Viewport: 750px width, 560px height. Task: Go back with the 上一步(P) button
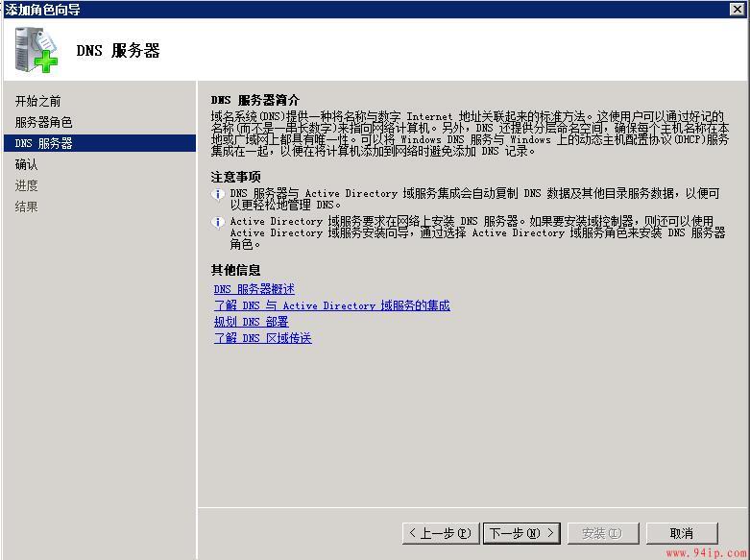click(441, 533)
